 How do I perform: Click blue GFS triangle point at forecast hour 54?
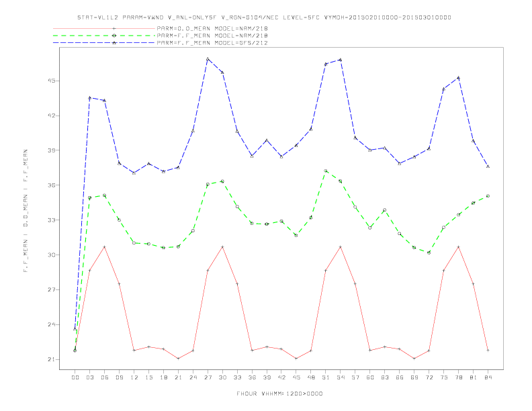coord(341,60)
